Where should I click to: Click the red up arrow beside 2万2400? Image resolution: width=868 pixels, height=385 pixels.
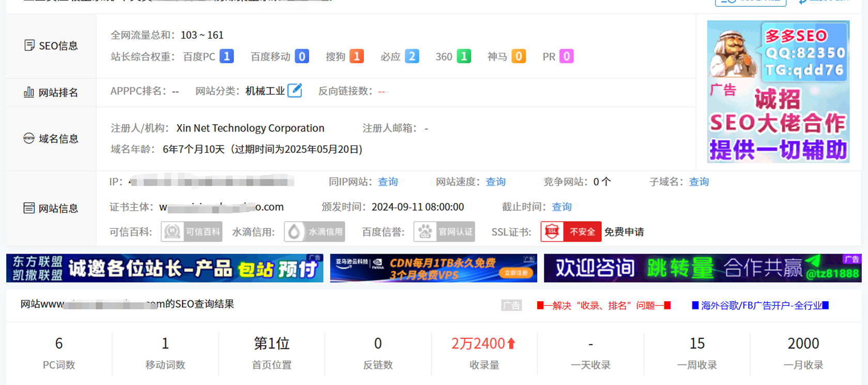click(x=511, y=343)
